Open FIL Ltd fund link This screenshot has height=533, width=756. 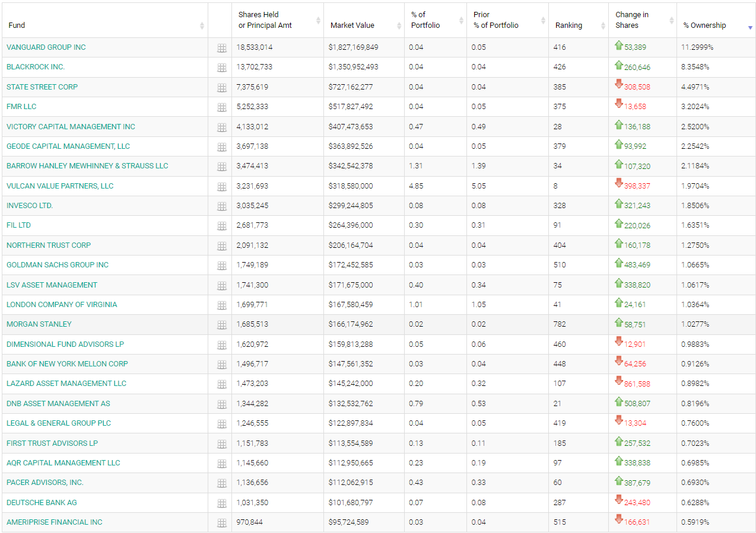pyautogui.click(x=18, y=225)
